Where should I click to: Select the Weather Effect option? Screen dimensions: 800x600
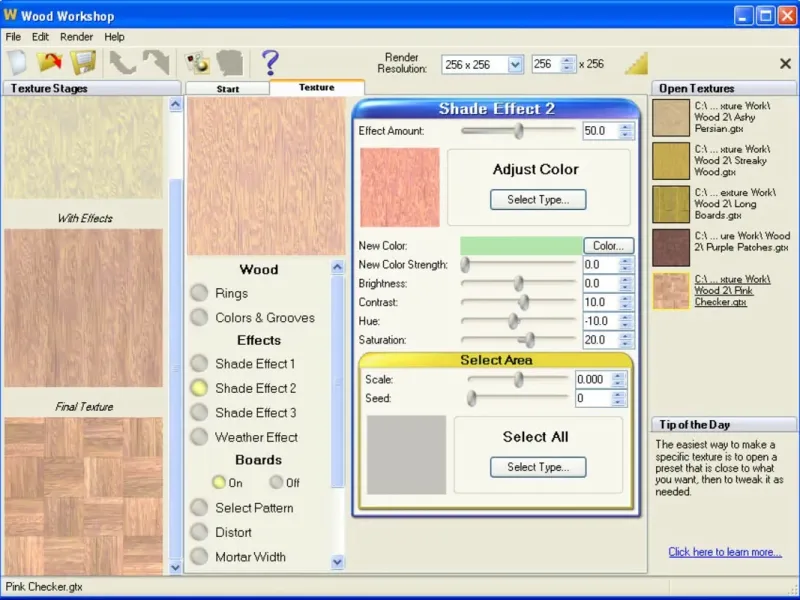point(199,437)
